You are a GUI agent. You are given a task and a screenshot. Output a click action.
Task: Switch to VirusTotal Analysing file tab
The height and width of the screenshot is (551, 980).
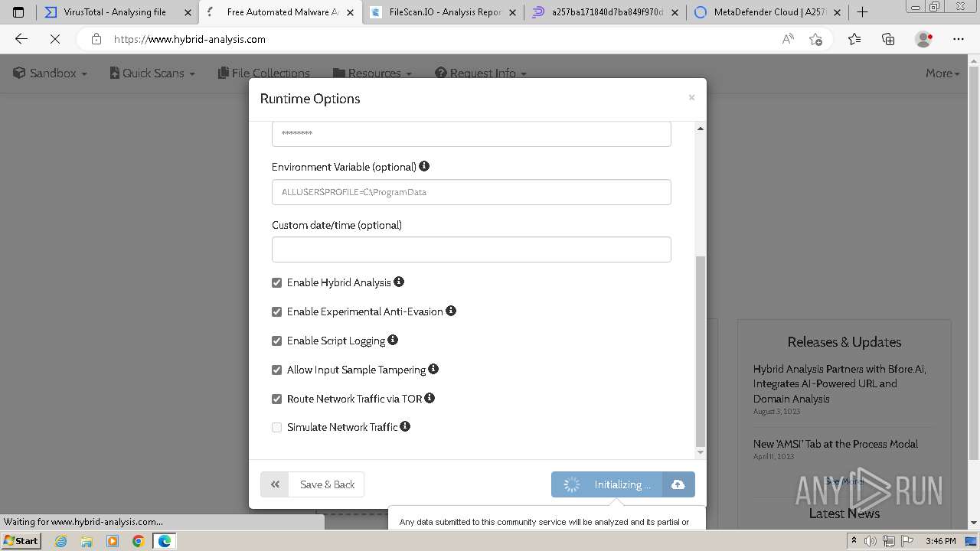(115, 12)
